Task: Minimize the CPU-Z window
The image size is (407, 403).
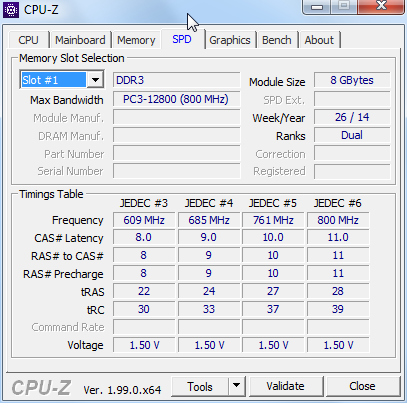Action: click(x=317, y=7)
